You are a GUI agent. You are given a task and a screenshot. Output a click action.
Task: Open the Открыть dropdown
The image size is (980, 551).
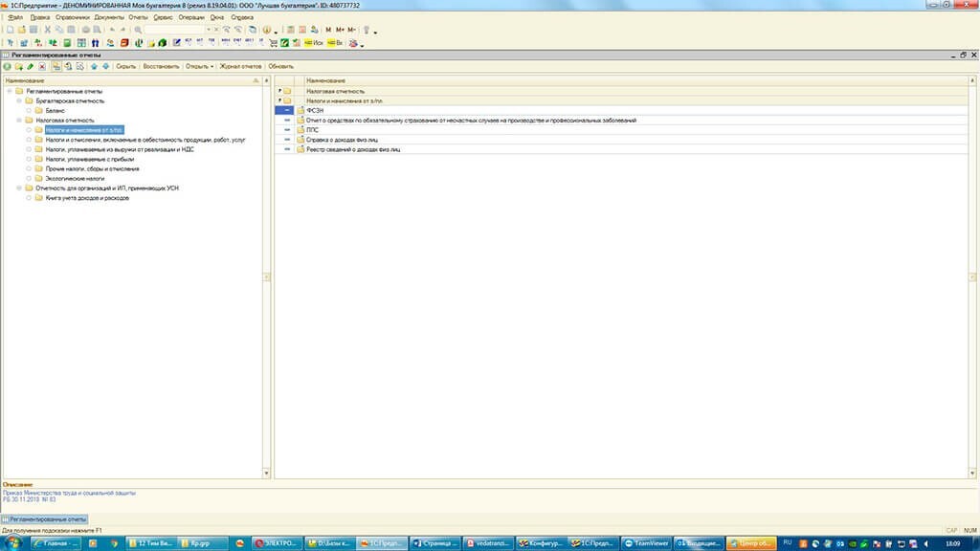point(199,66)
